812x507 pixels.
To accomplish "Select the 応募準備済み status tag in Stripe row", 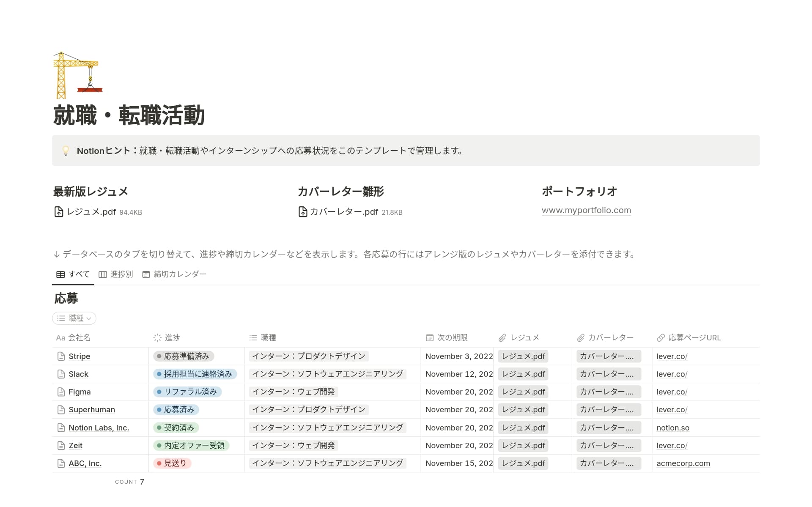I will tap(185, 356).
